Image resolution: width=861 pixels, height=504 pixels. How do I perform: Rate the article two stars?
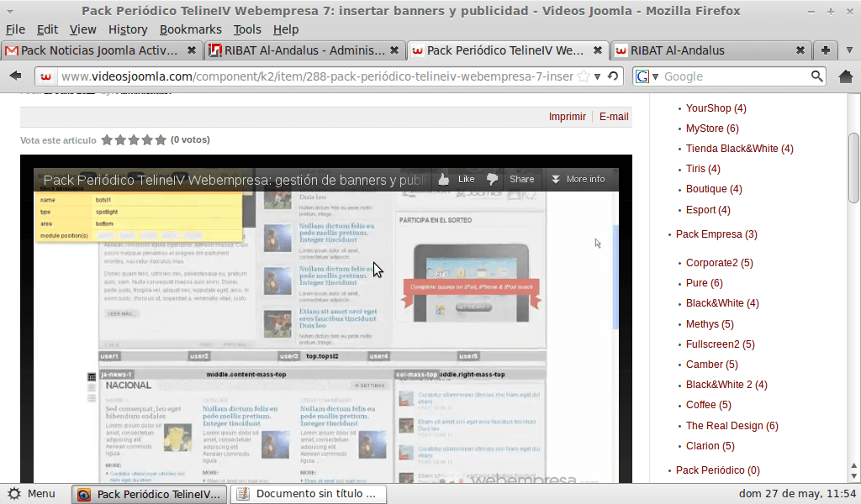click(x=120, y=139)
